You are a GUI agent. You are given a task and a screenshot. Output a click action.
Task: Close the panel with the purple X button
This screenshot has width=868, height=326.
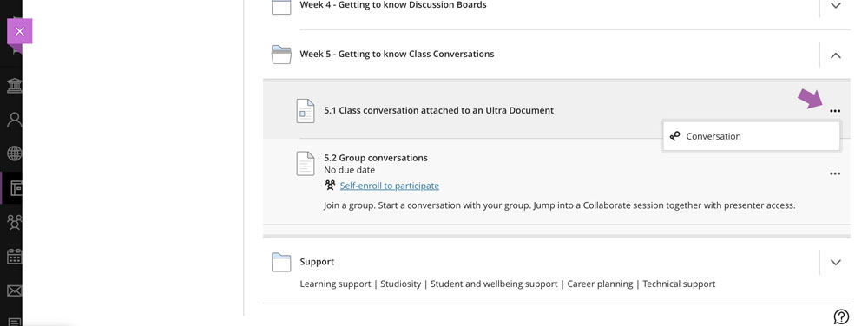coord(19,31)
